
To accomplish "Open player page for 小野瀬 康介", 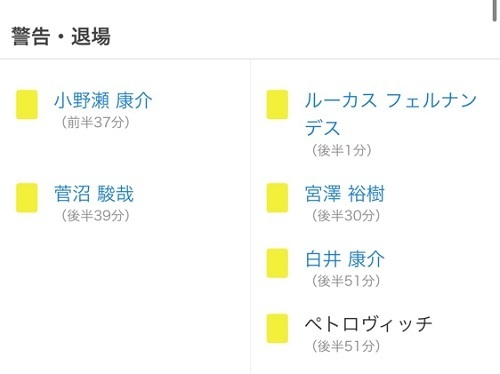I will pos(103,100).
